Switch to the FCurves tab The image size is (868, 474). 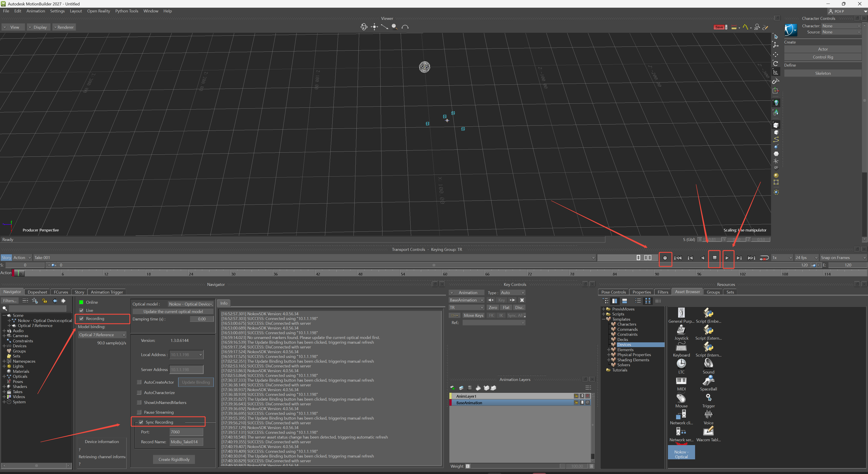[61, 292]
